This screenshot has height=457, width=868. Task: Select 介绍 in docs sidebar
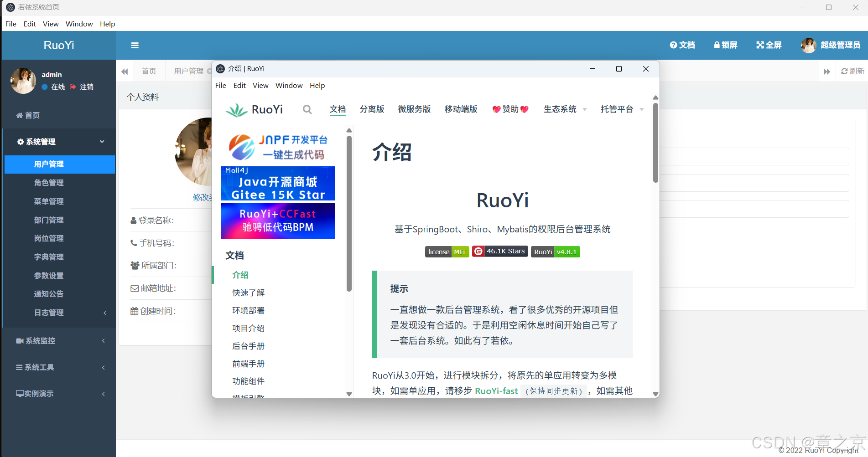click(x=240, y=275)
